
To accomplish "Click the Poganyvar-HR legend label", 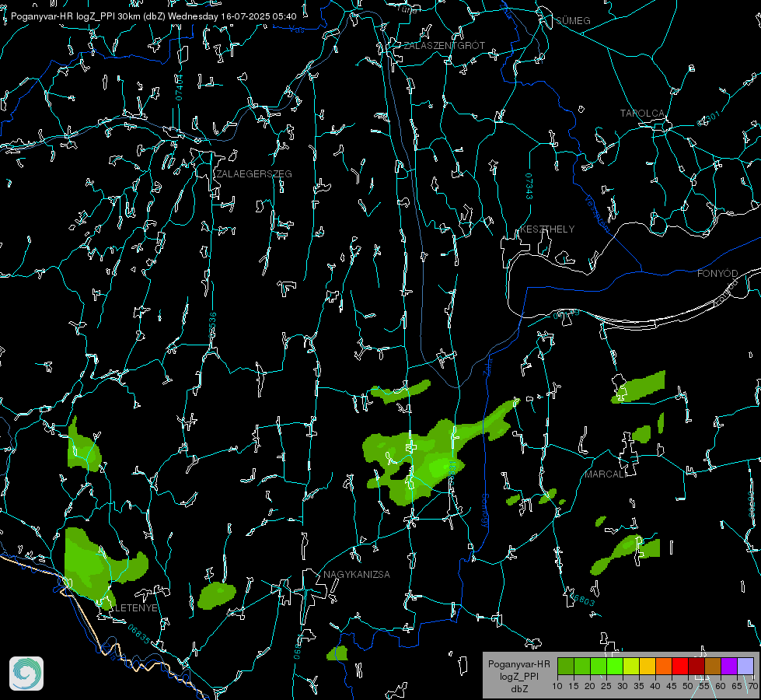I will click(518, 664).
